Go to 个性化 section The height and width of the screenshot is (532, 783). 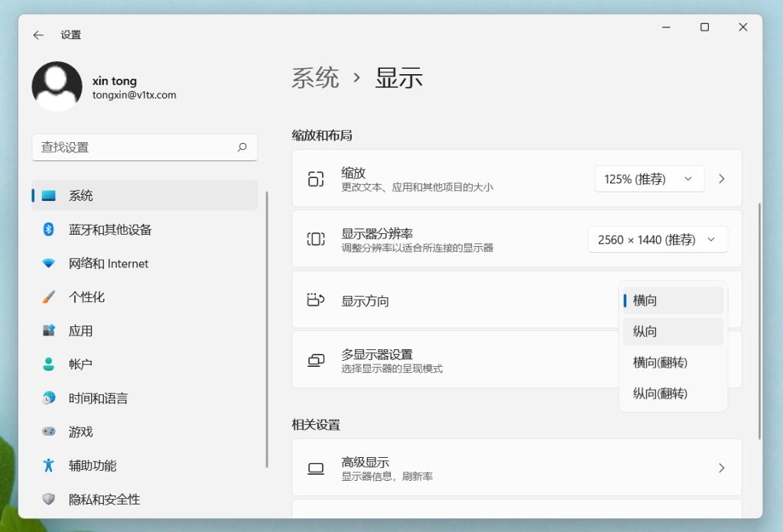(x=145, y=297)
